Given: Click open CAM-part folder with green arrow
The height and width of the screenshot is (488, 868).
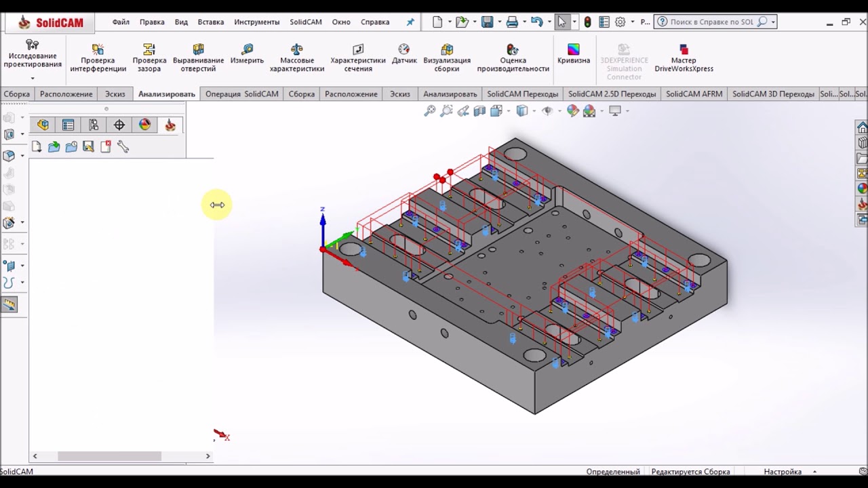Looking at the screenshot, I should (x=54, y=146).
